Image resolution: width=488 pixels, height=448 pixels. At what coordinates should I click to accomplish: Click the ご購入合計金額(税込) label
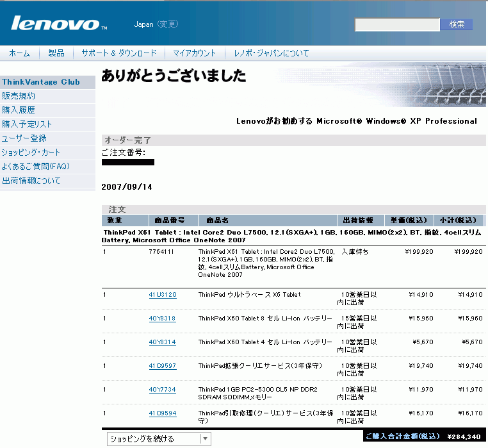click(403, 436)
